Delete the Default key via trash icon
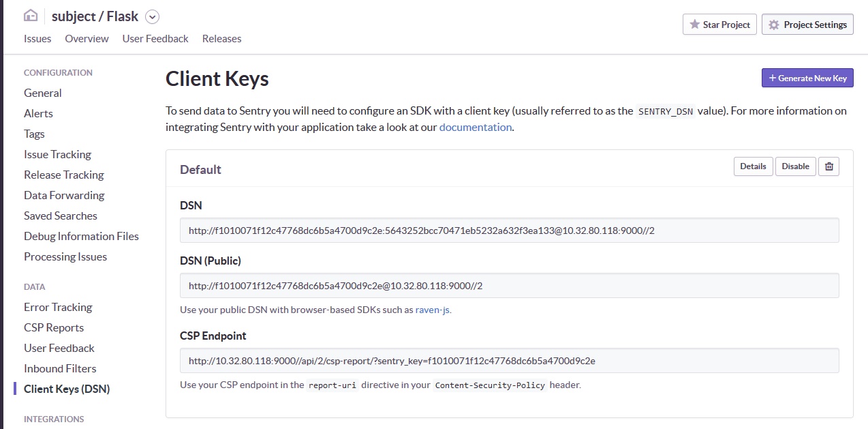The image size is (868, 429). pyautogui.click(x=828, y=166)
